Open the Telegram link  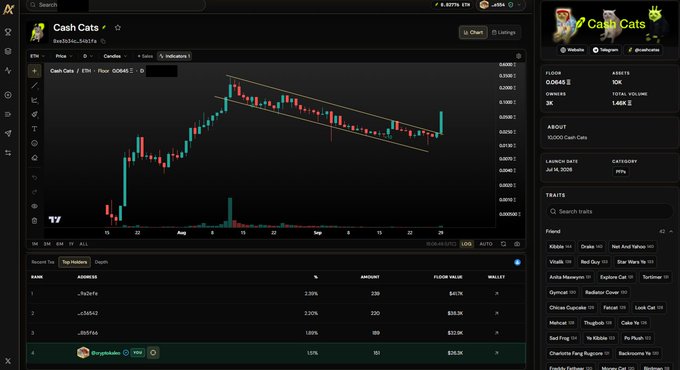pos(605,50)
